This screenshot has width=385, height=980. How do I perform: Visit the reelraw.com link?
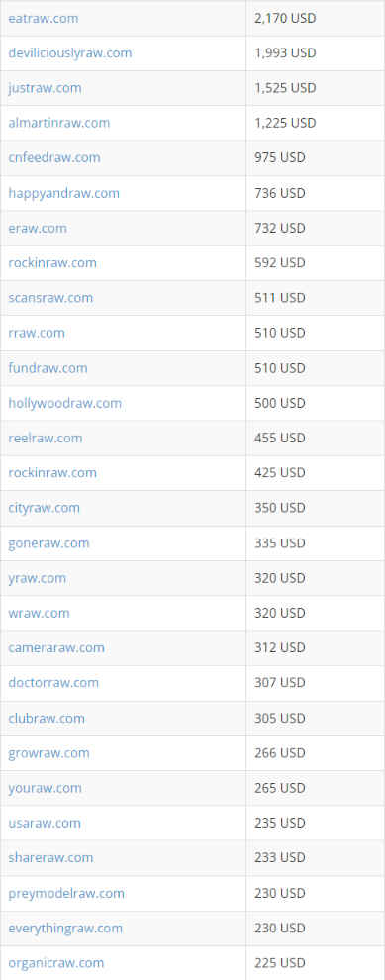pos(45,439)
